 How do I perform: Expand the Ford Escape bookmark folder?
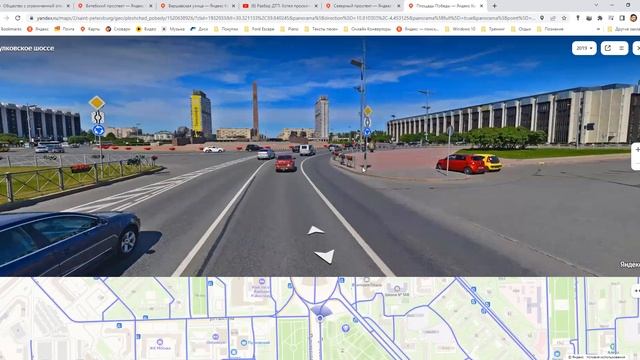(x=259, y=29)
